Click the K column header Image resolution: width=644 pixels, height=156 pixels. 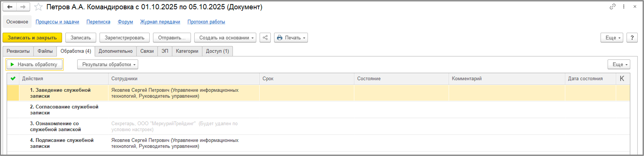622,78
